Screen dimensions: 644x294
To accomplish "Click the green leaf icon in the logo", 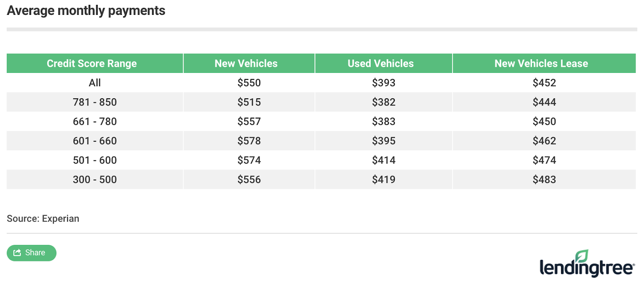I will tap(582, 256).
